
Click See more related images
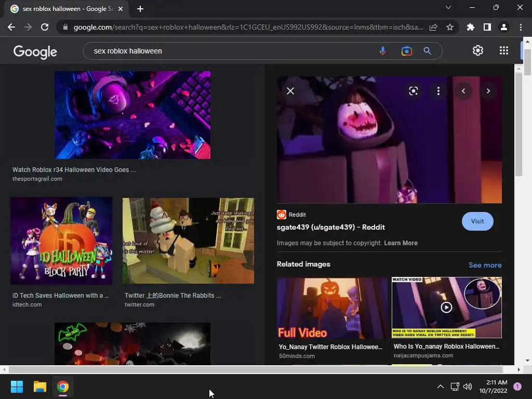coord(485,265)
